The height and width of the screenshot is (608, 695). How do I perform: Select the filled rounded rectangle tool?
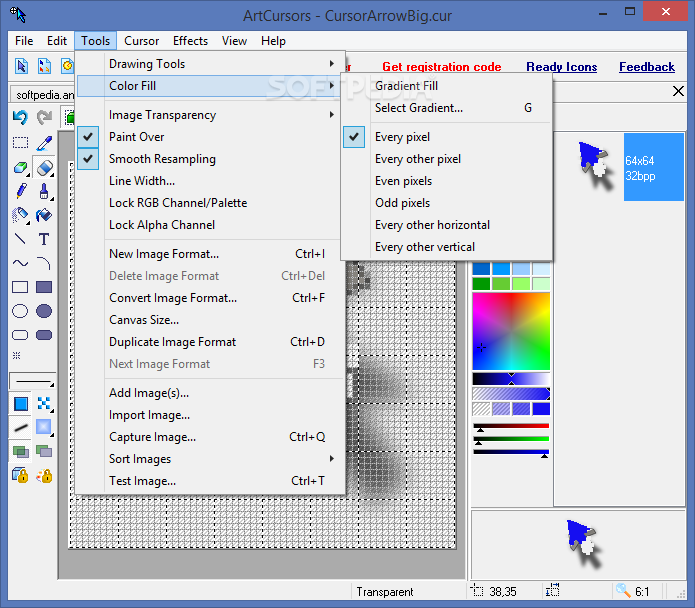click(44, 335)
